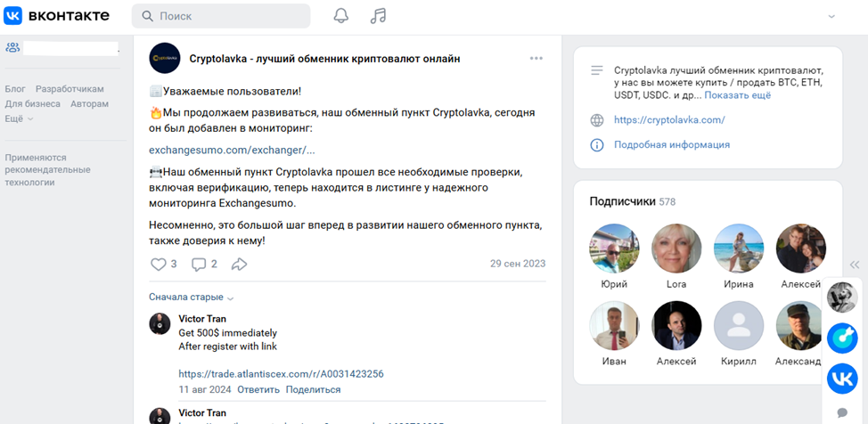The width and height of the screenshot is (868, 424).
Task: Click the 29 сен 2023 post date
Action: (518, 264)
